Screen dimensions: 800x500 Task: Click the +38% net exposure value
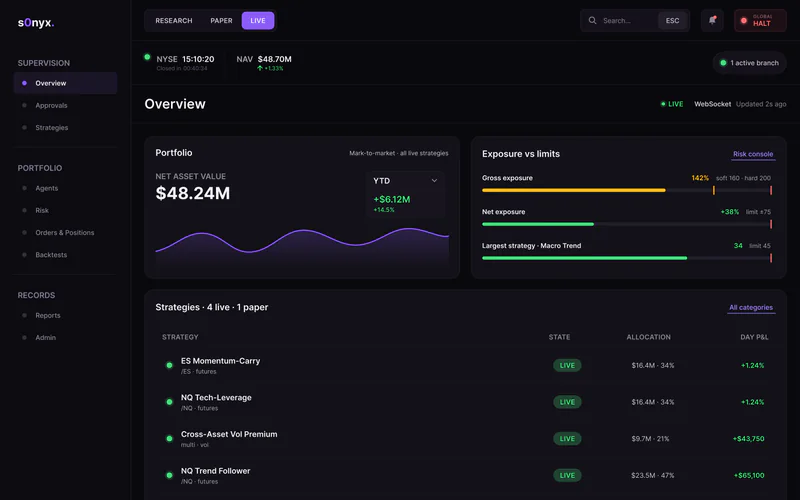coord(730,212)
